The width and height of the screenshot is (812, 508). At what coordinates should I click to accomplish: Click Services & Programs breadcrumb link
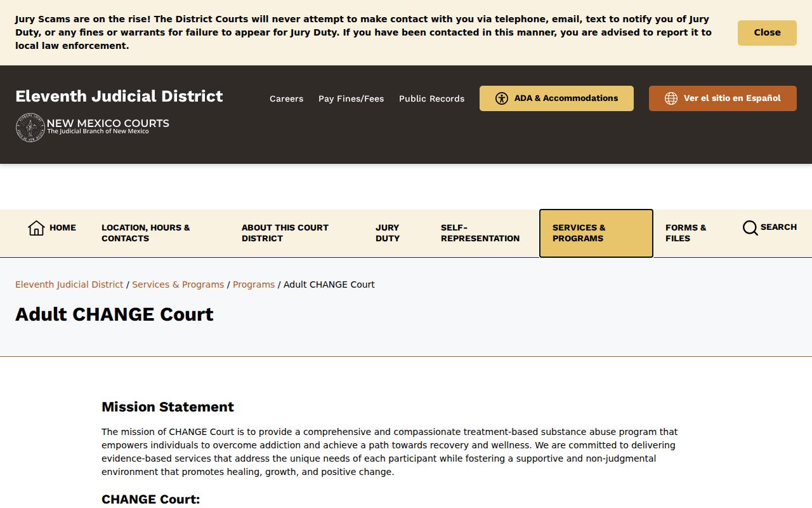[x=178, y=284]
